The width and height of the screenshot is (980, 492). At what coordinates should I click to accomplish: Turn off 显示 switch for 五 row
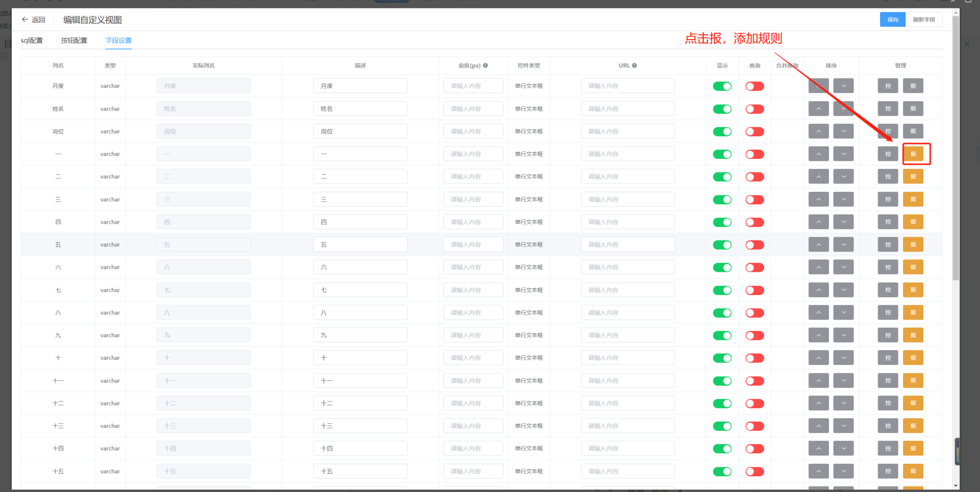pos(722,245)
